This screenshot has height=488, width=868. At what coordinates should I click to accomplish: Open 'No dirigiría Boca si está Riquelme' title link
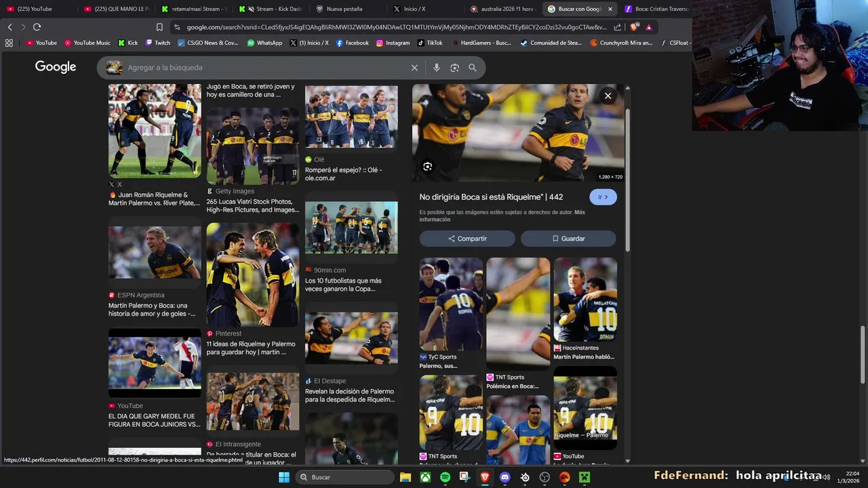(491, 197)
